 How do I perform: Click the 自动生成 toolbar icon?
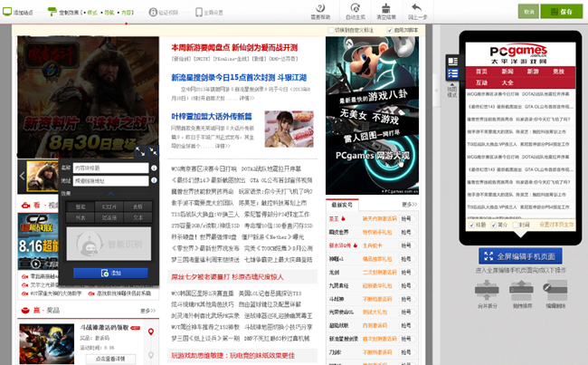(355, 8)
